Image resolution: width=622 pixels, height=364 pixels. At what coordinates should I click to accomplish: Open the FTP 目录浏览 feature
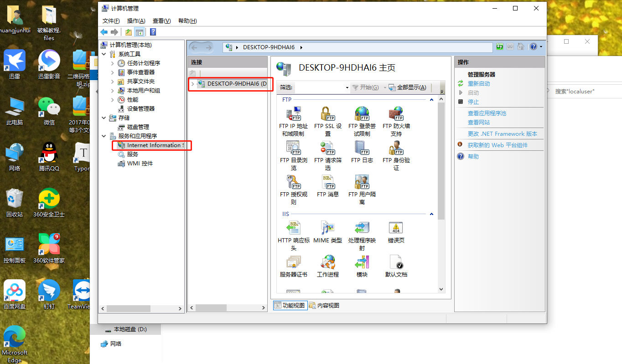tap(294, 155)
